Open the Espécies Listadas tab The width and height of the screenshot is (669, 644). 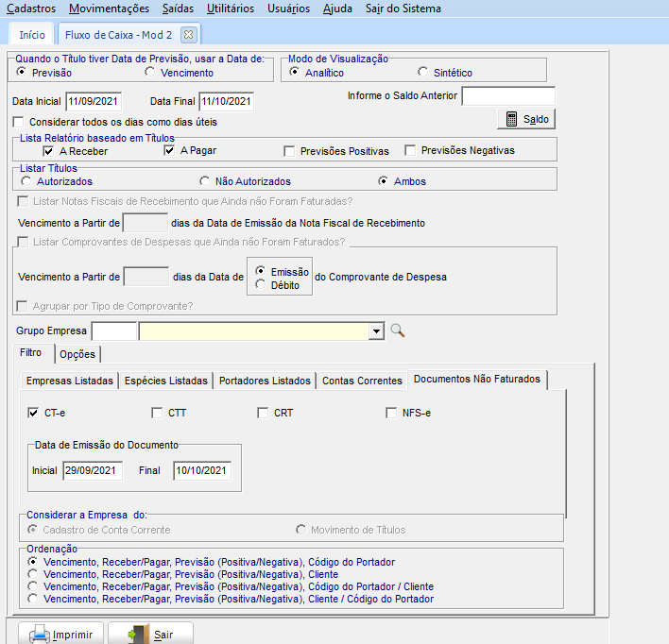click(166, 381)
